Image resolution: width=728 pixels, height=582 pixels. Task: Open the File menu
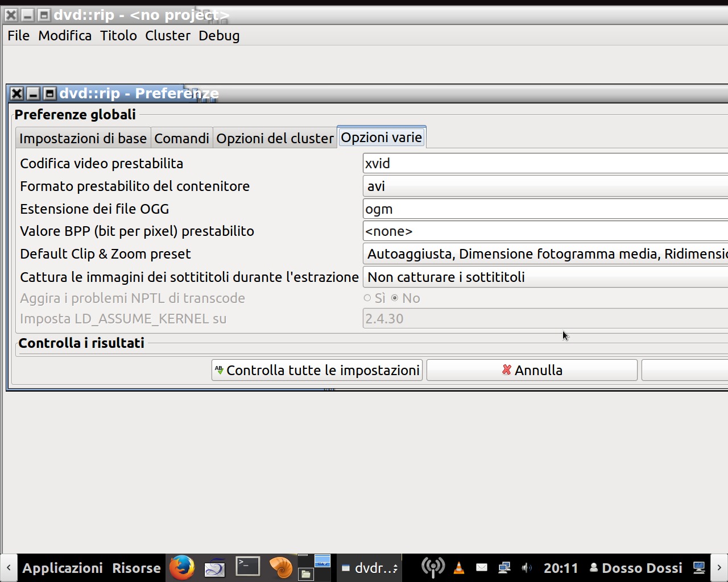tap(18, 35)
